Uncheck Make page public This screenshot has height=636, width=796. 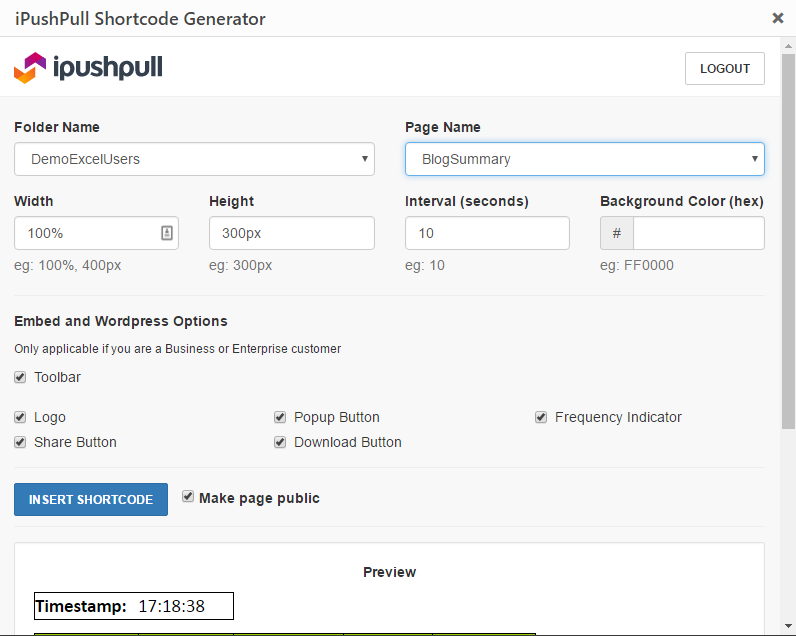pyautogui.click(x=188, y=496)
